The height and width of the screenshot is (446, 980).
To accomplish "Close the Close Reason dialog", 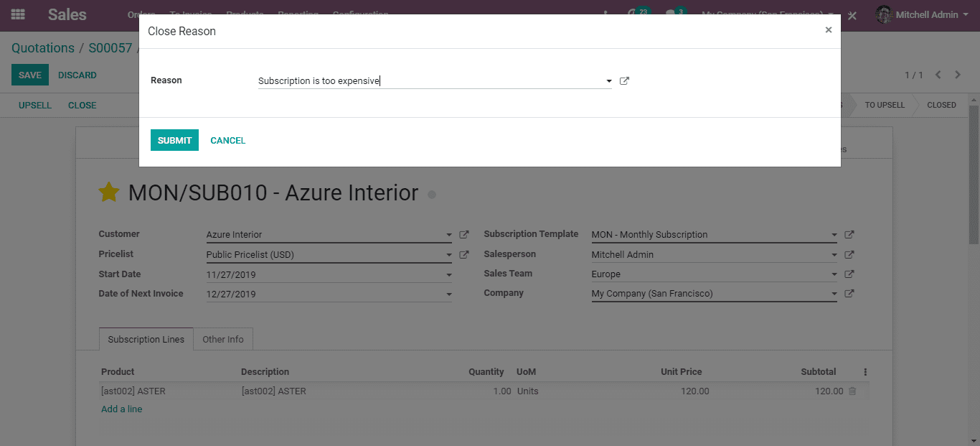I will pyautogui.click(x=829, y=30).
